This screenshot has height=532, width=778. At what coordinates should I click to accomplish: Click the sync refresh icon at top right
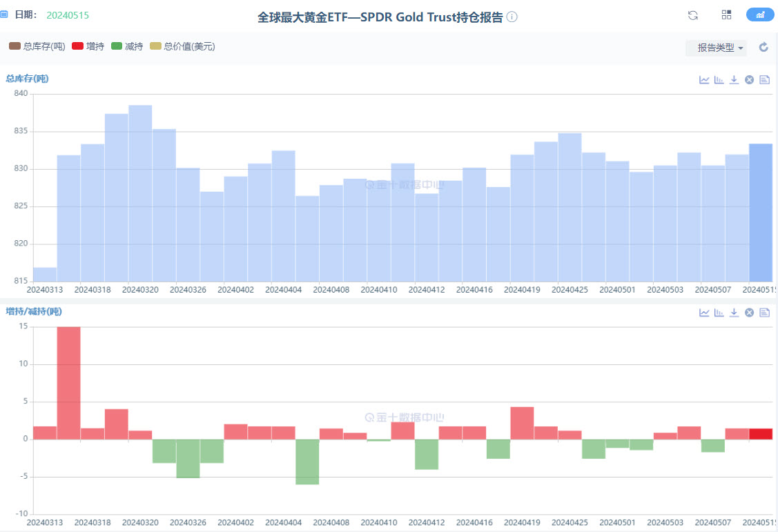[692, 15]
